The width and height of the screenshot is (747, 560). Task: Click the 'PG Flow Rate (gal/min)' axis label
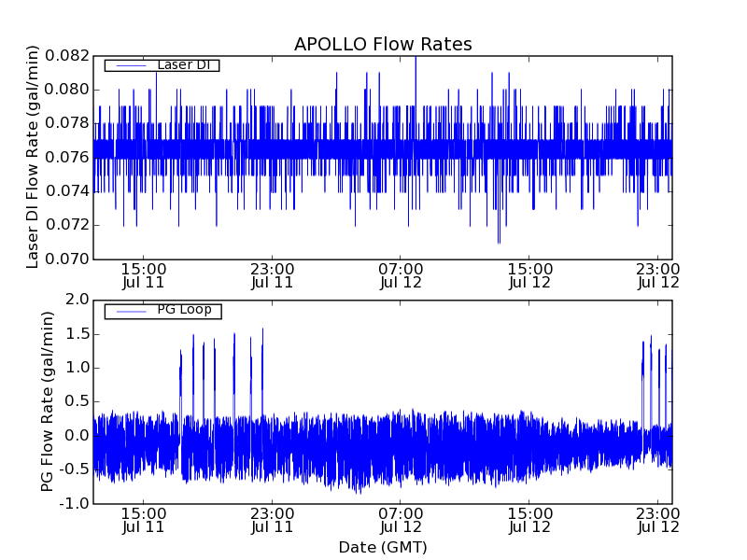[x=48, y=402]
